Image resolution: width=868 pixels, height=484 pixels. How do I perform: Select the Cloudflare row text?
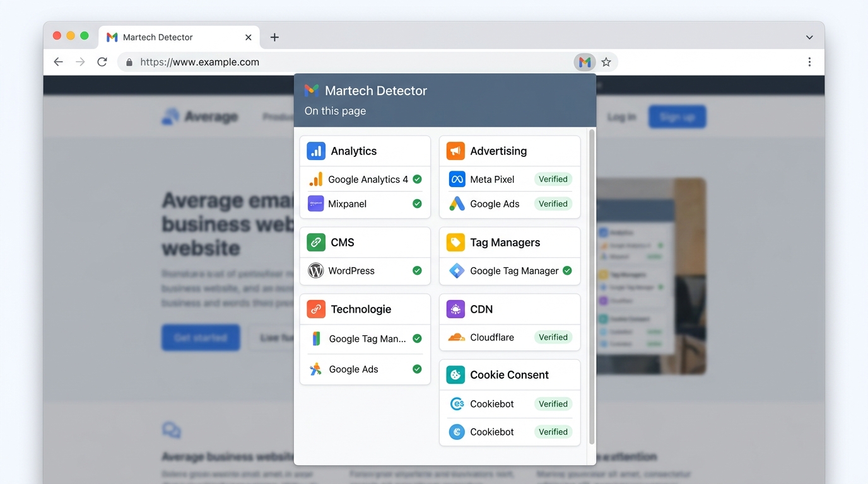click(x=492, y=337)
